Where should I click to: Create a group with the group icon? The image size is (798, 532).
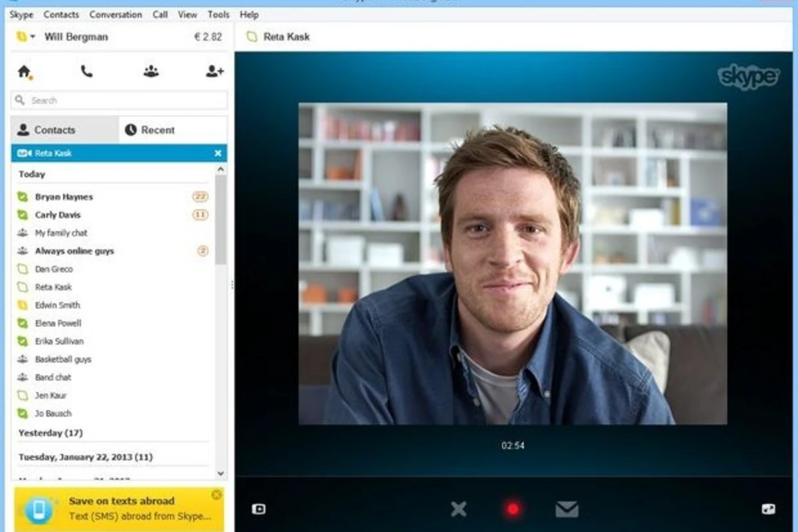click(151, 71)
